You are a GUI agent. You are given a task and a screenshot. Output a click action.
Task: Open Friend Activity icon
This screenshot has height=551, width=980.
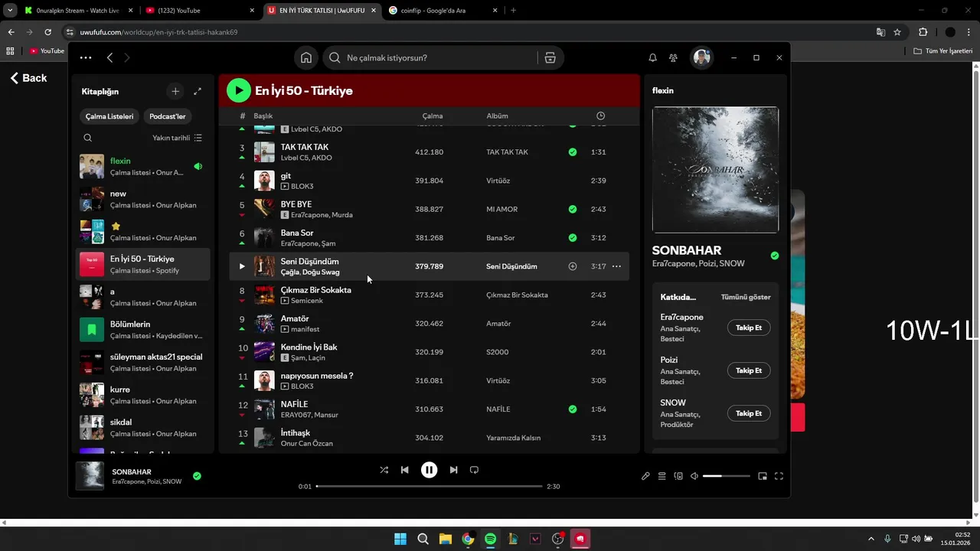[x=673, y=58]
